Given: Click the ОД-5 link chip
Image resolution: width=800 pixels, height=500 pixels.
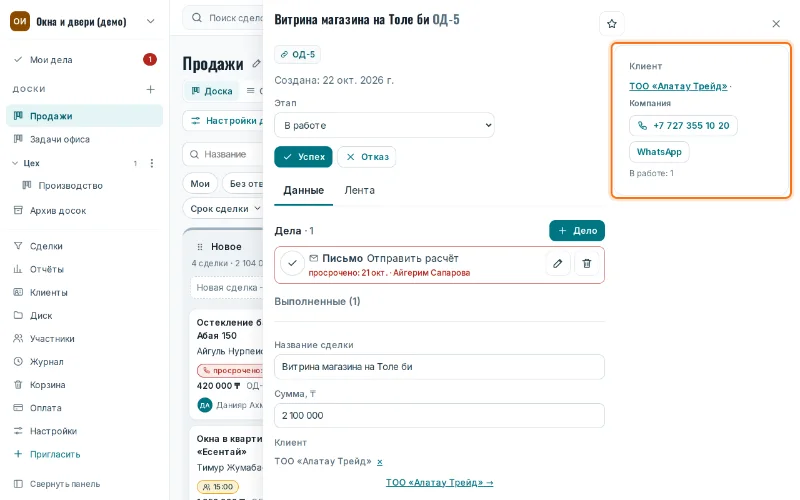Looking at the screenshot, I should [x=297, y=55].
